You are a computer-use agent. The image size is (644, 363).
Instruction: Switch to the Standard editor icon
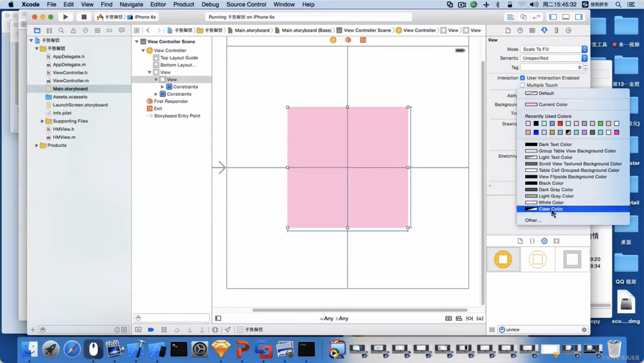pyautogui.click(x=510, y=17)
